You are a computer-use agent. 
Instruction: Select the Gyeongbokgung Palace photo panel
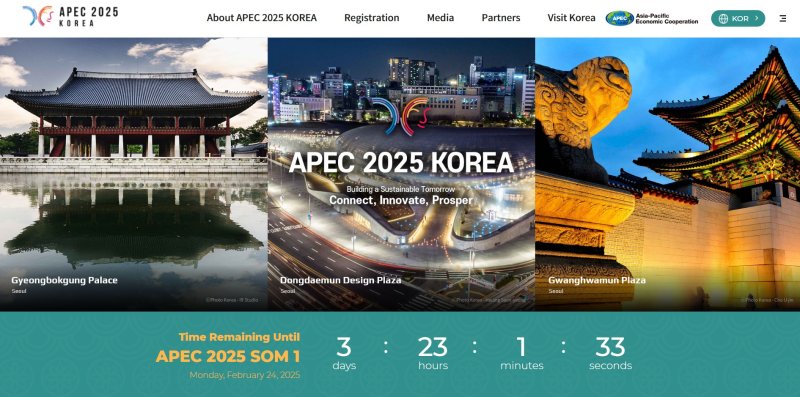(x=134, y=174)
